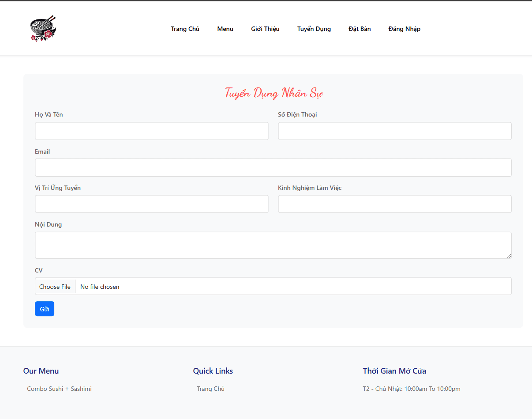Viewport: 532px width, 420px height.
Task: Go to the Menu page
Action: tap(225, 29)
